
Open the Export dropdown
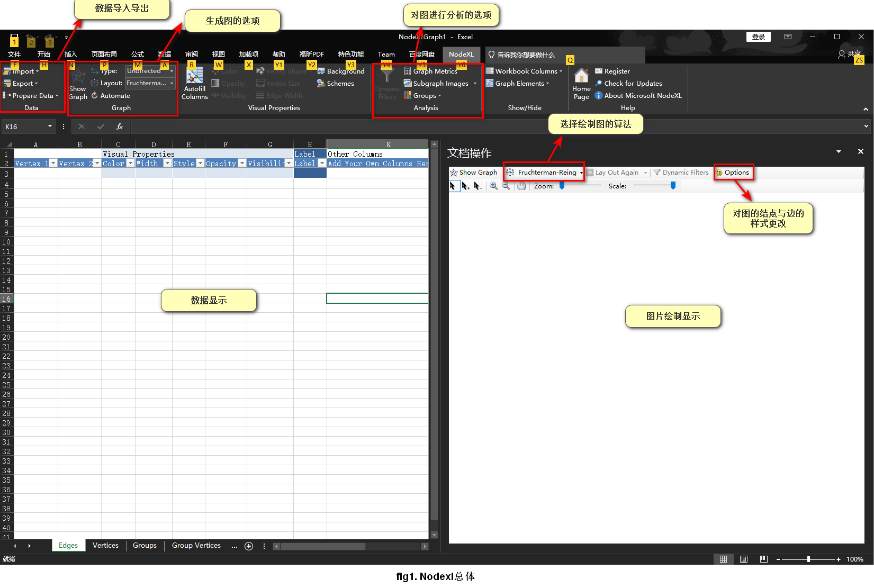click(x=21, y=84)
